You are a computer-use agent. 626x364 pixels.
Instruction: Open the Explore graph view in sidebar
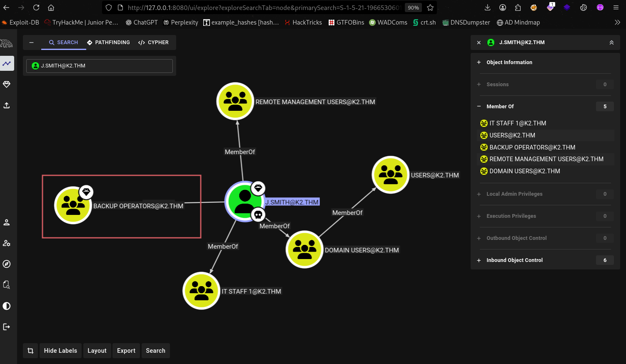tap(7, 63)
